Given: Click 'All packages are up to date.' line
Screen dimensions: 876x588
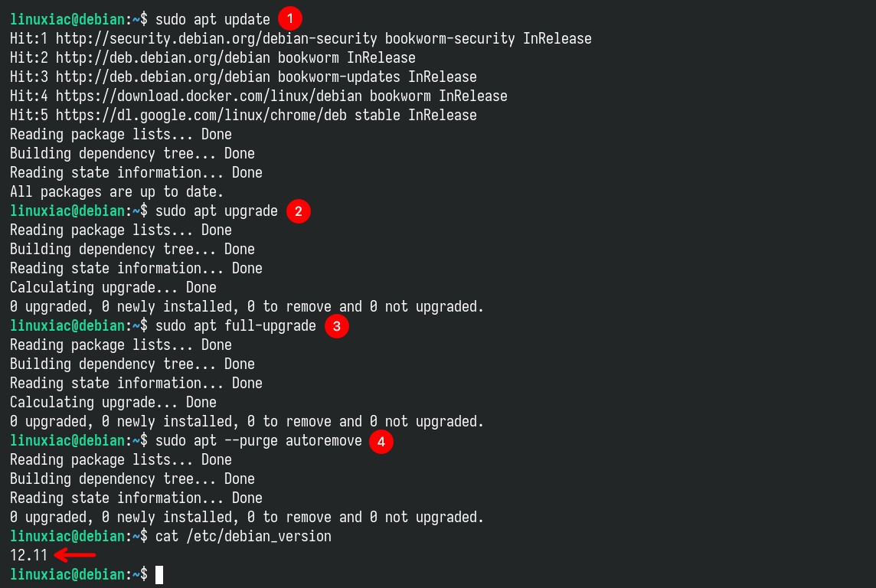Looking at the screenshot, I should click(116, 191).
